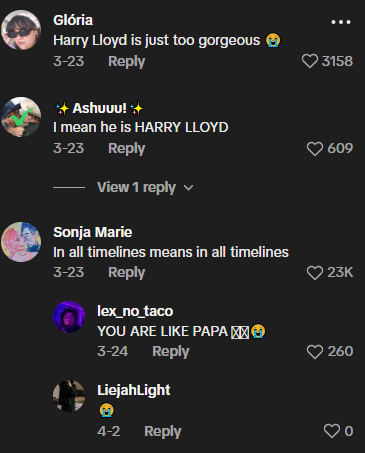Like Glória's comment with heart icon
The image size is (365, 453).
coord(310,61)
